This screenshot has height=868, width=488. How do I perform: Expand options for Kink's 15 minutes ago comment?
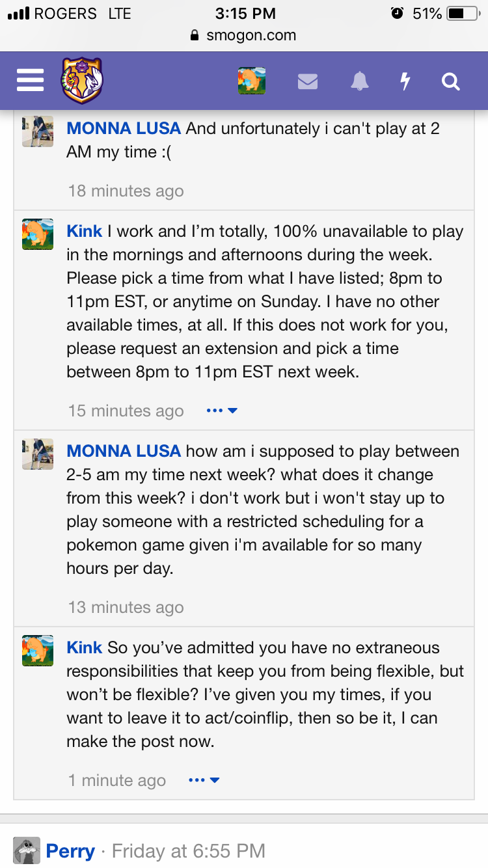coord(222,411)
